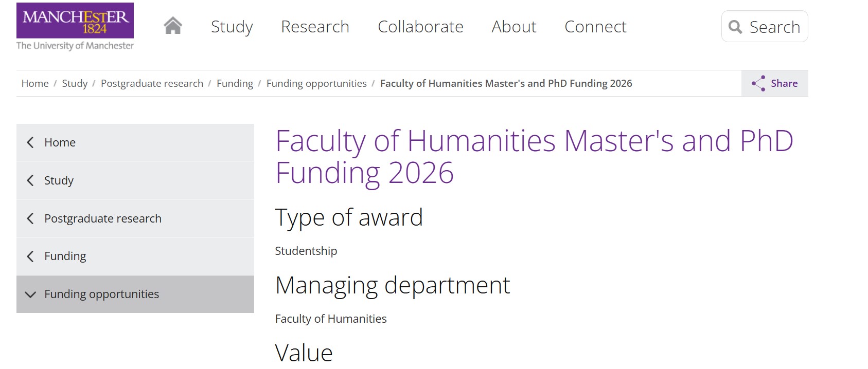Collapse the Funding opportunities section
This screenshot has height=369, width=868.
pos(30,294)
